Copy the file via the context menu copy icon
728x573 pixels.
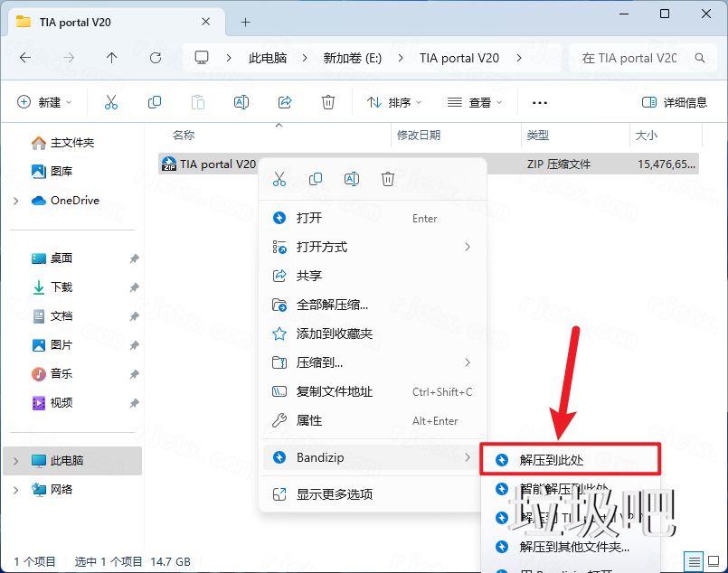click(x=315, y=179)
